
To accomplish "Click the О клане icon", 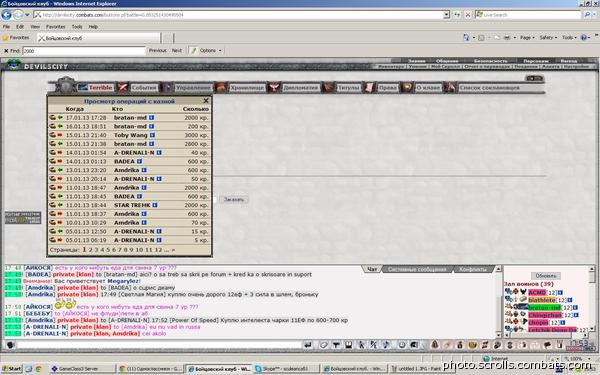I will pos(407,88).
